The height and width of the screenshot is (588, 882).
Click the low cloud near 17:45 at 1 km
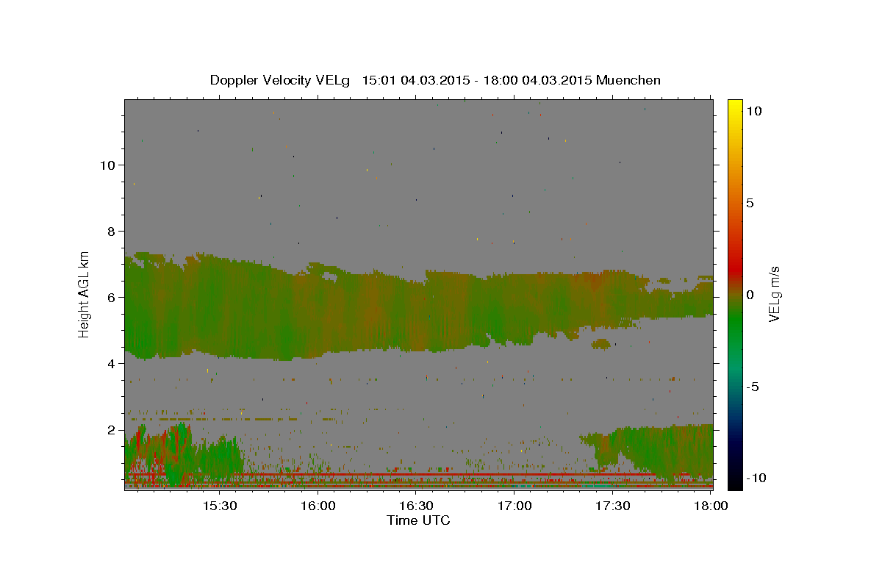(661, 452)
